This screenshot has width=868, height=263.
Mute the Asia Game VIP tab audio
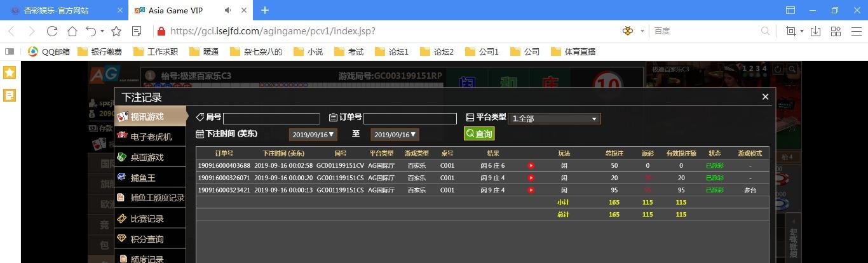click(x=228, y=11)
